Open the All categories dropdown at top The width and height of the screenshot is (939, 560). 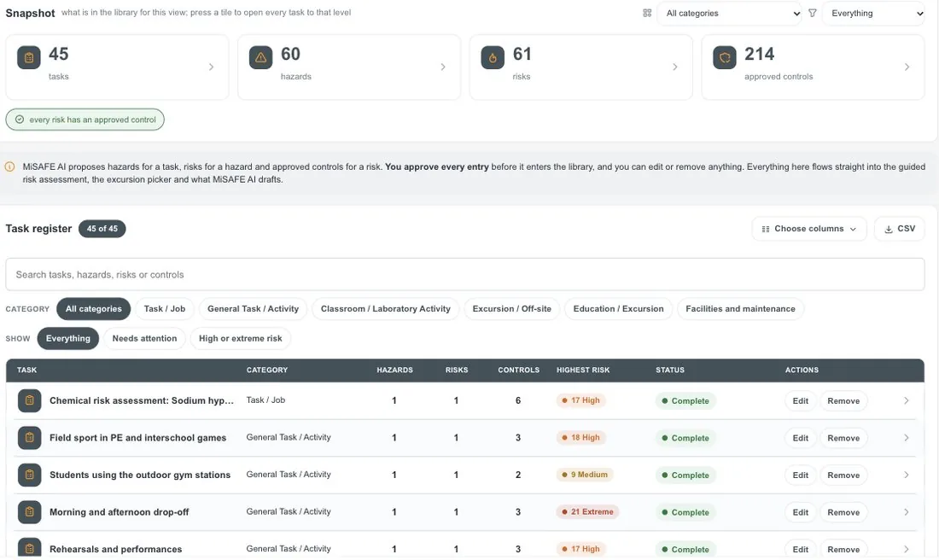pyautogui.click(x=730, y=13)
